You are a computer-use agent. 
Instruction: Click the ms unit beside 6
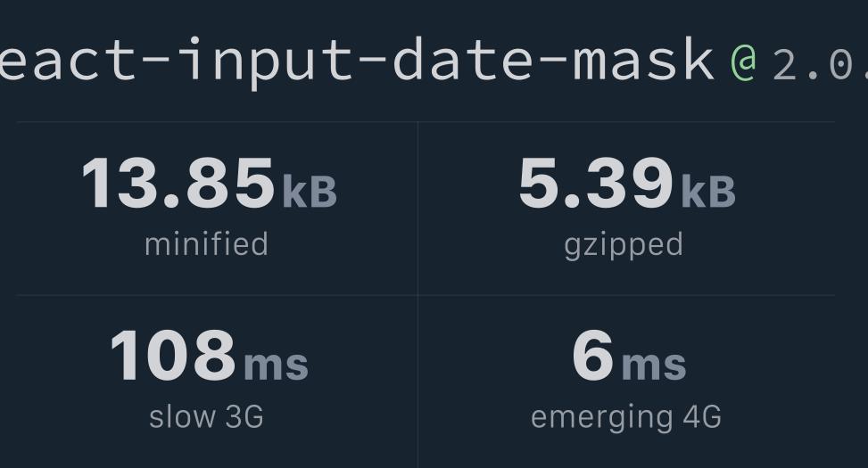(654, 365)
